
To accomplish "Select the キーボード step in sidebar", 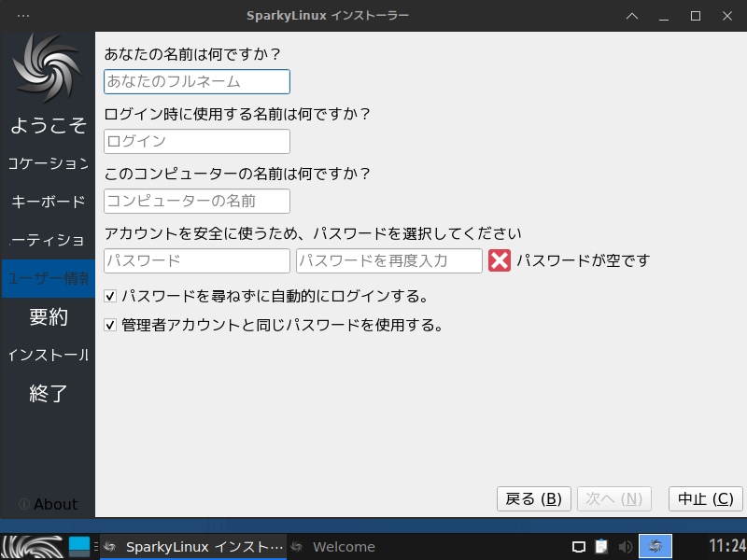I will (49, 202).
